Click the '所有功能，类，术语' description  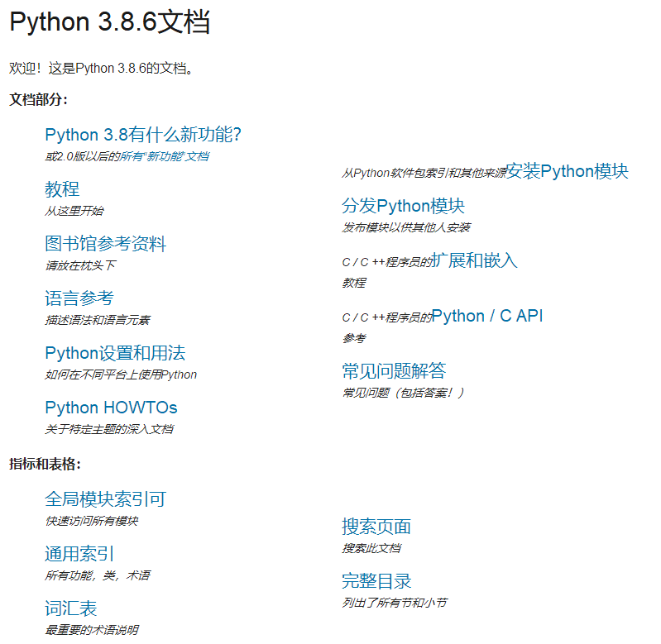click(98, 575)
